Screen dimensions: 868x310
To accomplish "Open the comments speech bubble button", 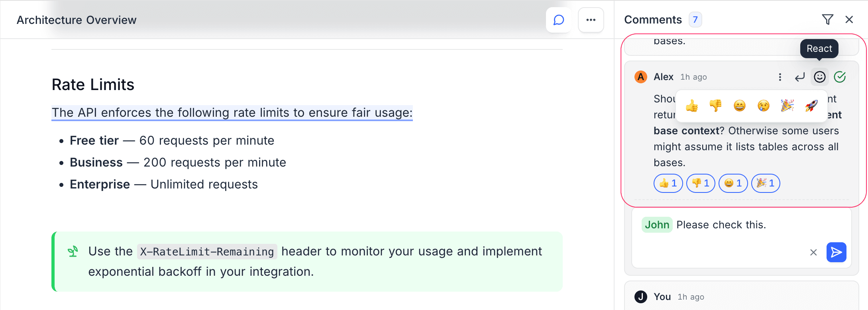I will [x=559, y=20].
